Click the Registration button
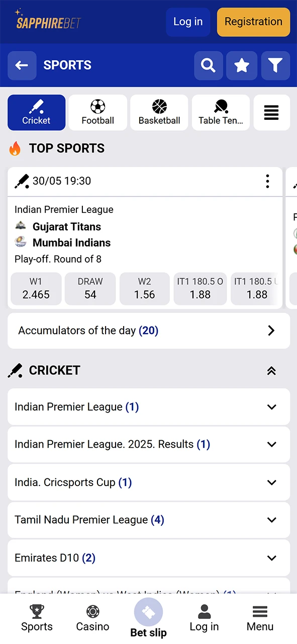 253,22
